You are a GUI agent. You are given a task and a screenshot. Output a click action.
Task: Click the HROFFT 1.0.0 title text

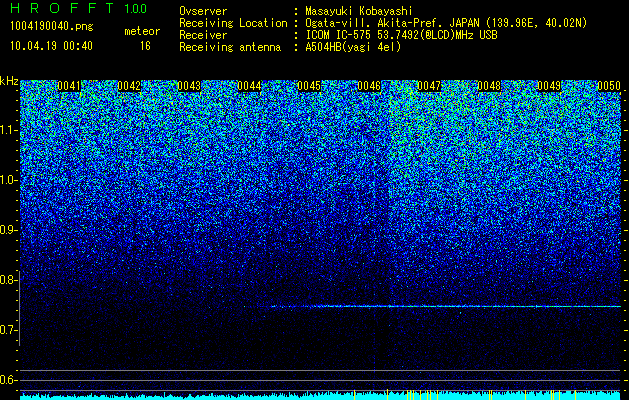pyautogui.click(x=78, y=8)
